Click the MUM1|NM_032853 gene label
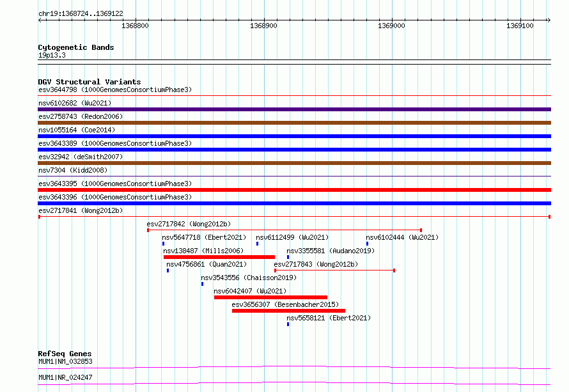This screenshot has height=392, width=569. tap(65, 361)
